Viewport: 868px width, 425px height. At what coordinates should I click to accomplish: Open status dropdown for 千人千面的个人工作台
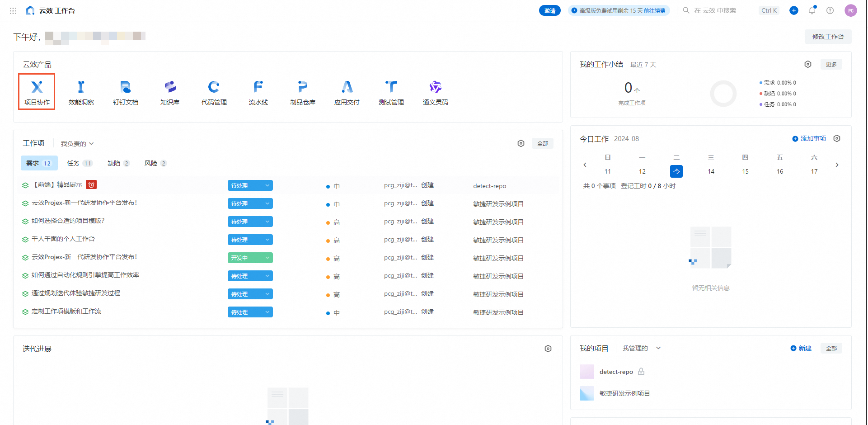250,240
